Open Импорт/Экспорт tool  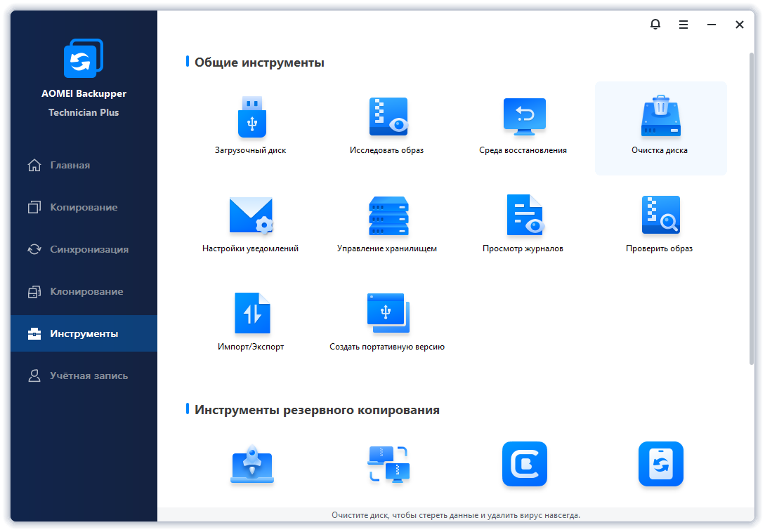(x=251, y=314)
